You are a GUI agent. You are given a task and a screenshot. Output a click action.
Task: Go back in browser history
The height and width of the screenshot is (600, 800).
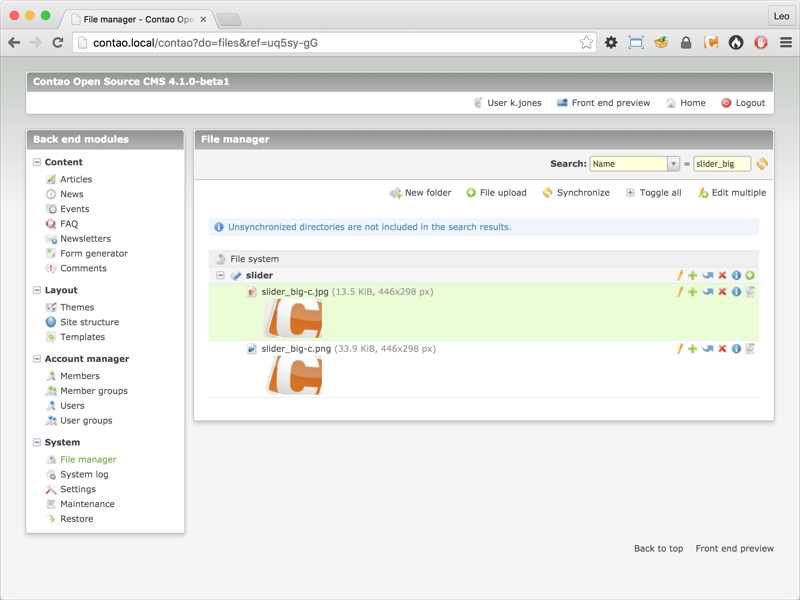click(14, 42)
